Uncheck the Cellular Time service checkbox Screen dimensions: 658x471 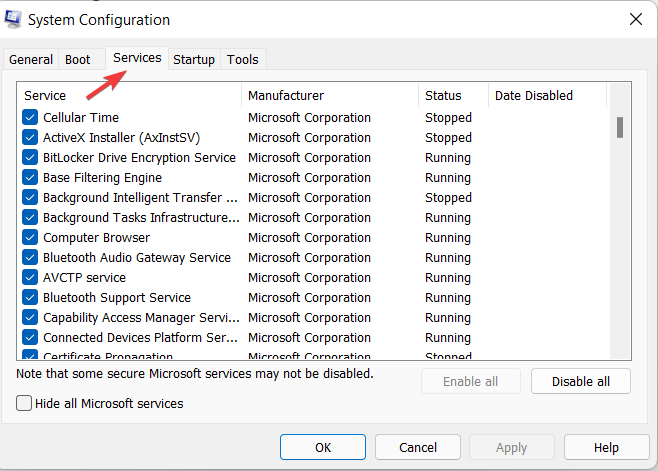[30, 118]
